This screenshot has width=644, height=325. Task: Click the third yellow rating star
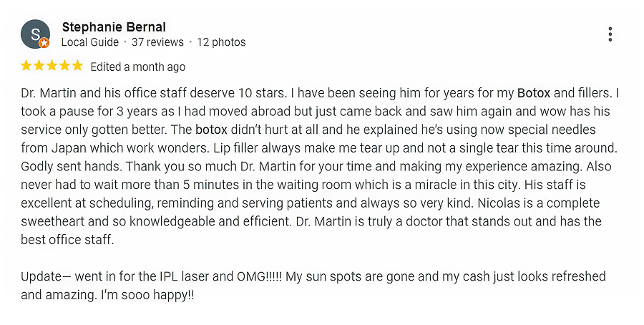[x=52, y=67]
